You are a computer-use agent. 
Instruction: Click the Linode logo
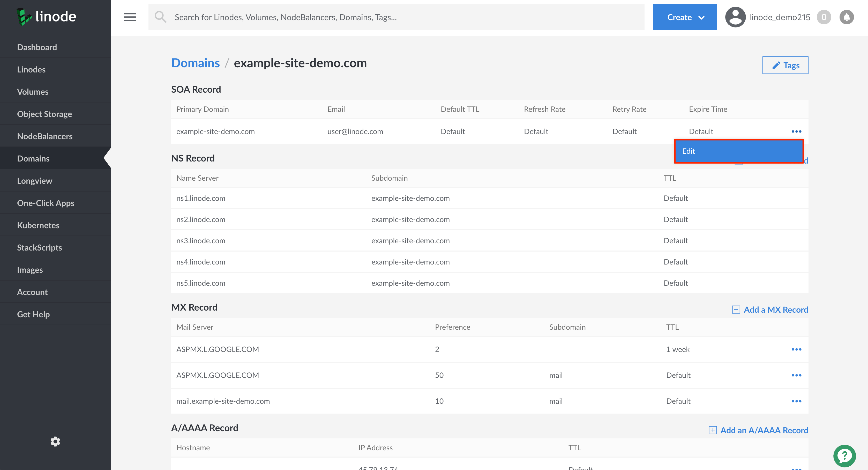pyautogui.click(x=46, y=16)
